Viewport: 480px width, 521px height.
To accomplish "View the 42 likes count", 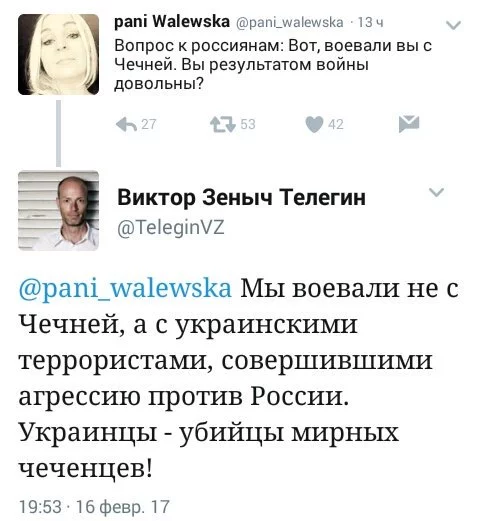I will pyautogui.click(x=335, y=124).
